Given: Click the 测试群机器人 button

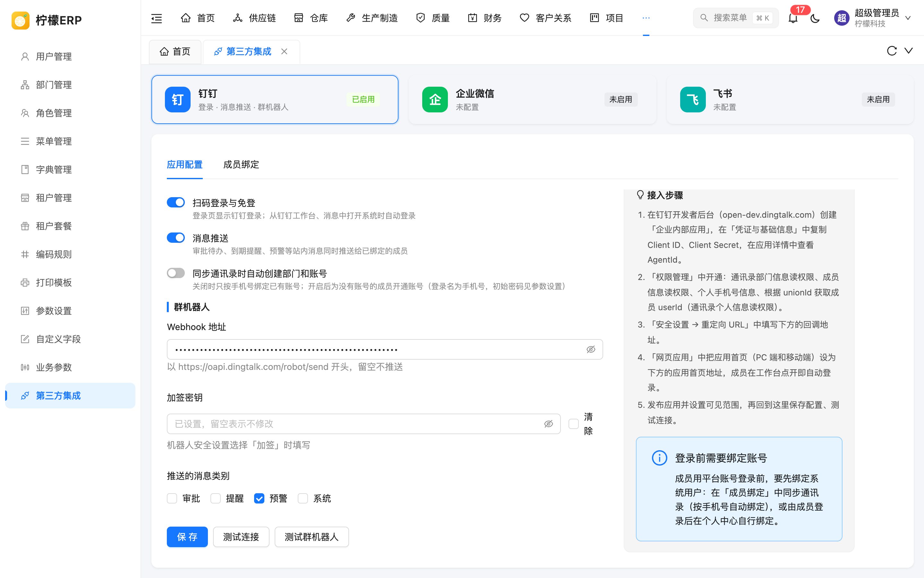Looking at the screenshot, I should coord(312,537).
